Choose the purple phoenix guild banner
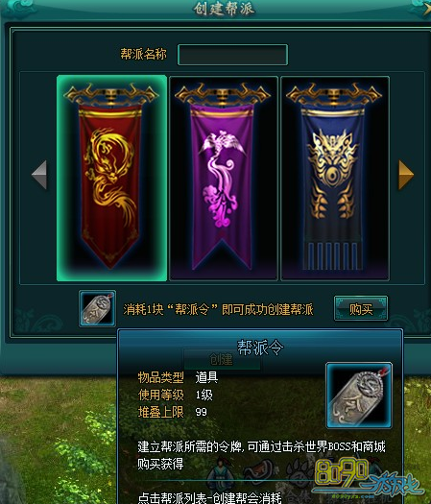This screenshot has height=504, width=431. (224, 178)
